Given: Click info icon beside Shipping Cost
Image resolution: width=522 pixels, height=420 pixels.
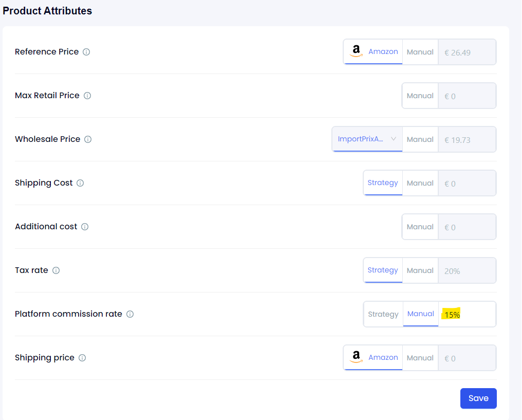Looking at the screenshot, I should click(x=80, y=183).
